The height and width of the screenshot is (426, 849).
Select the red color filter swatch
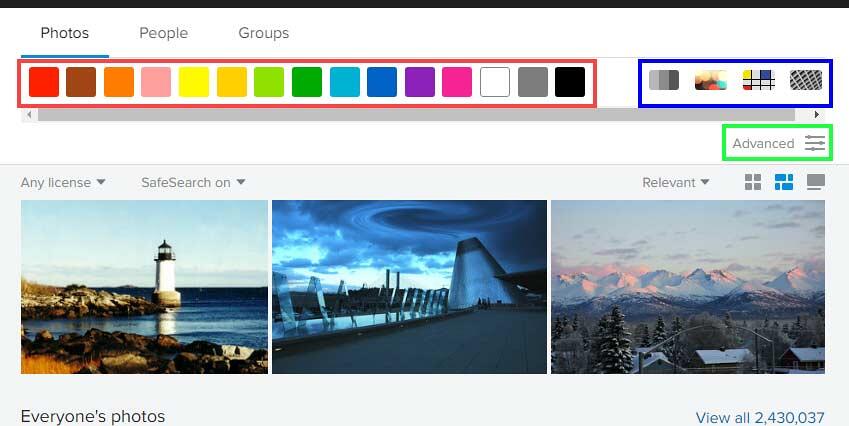44,82
